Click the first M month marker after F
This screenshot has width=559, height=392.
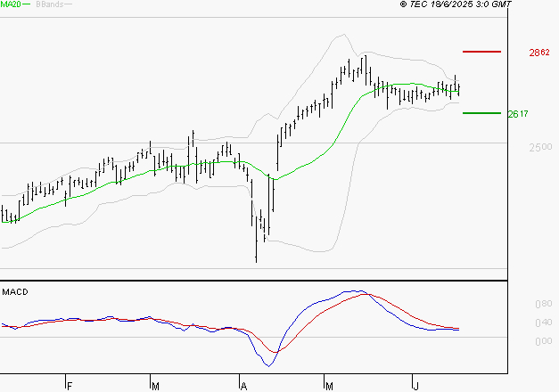click(x=155, y=387)
